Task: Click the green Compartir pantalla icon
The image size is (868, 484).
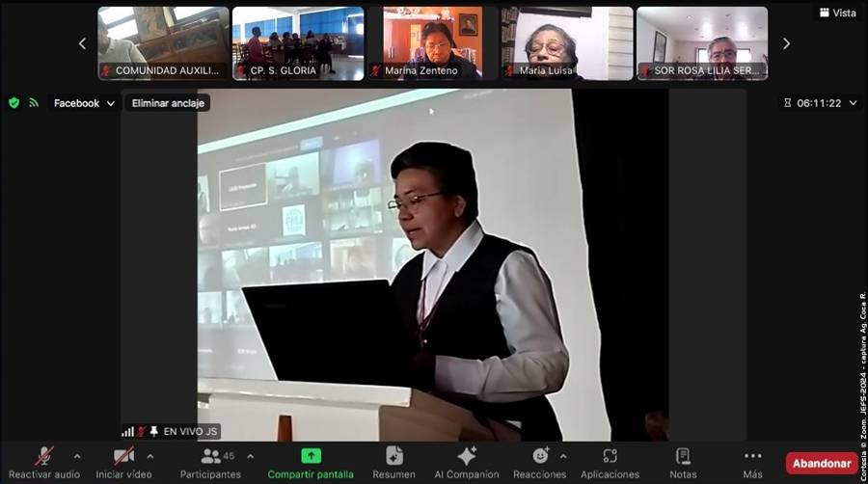Action: click(x=312, y=456)
